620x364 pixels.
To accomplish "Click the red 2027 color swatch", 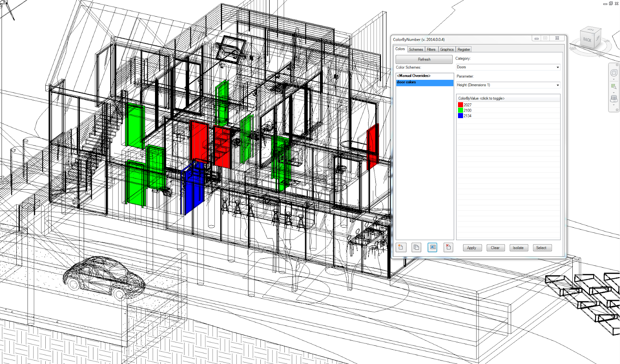I will pyautogui.click(x=461, y=105).
